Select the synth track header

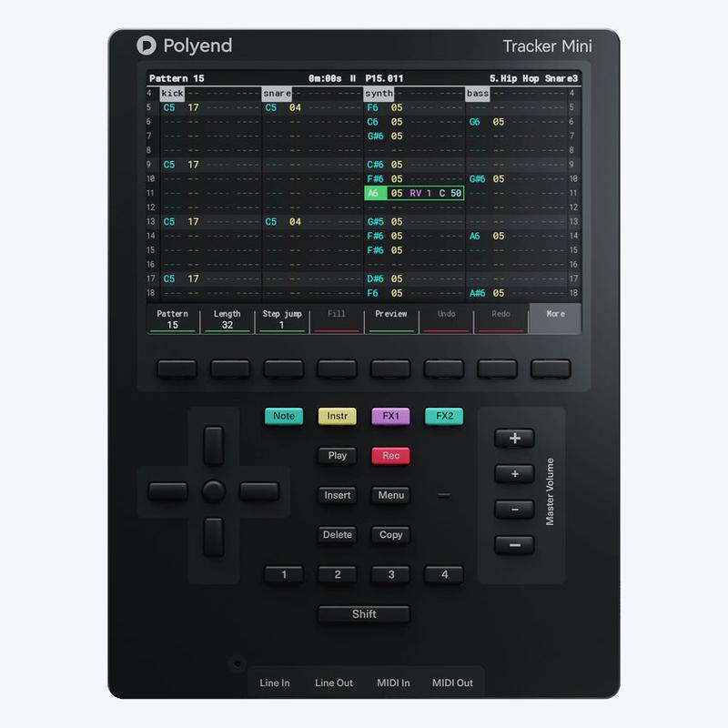(379, 94)
